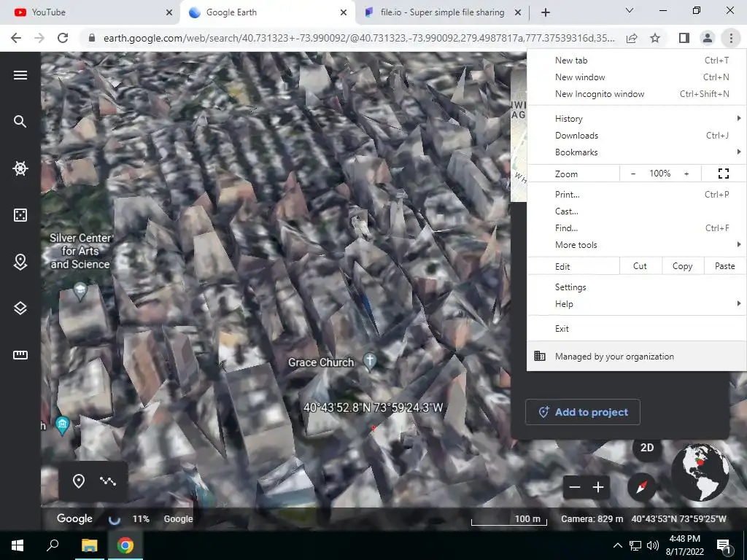Viewport: 747px width, 560px height.
Task: Open a new browser tab
Action: click(546, 13)
